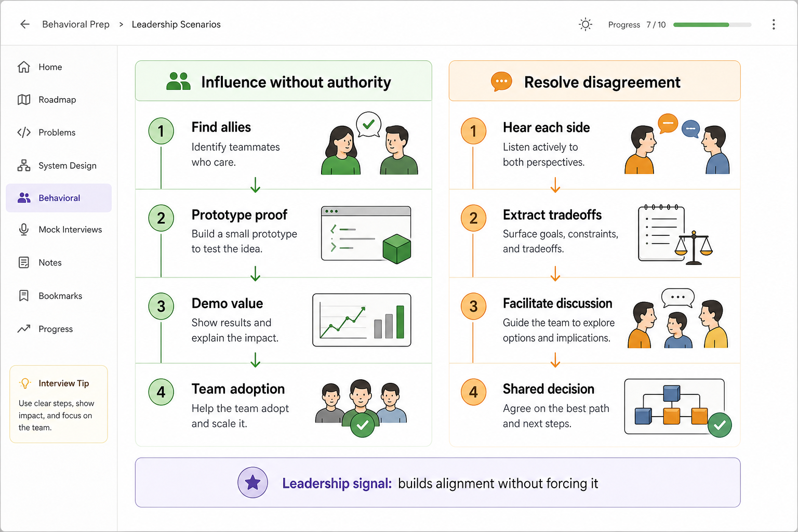Click the Home sidebar icon
This screenshot has width=798, height=532.
coord(24,67)
